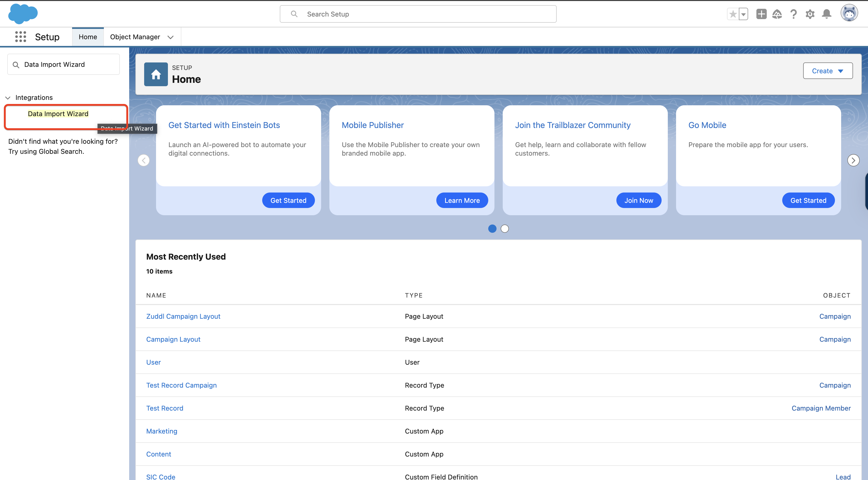Open the Setup gear icon
868x480 pixels.
coord(810,14)
